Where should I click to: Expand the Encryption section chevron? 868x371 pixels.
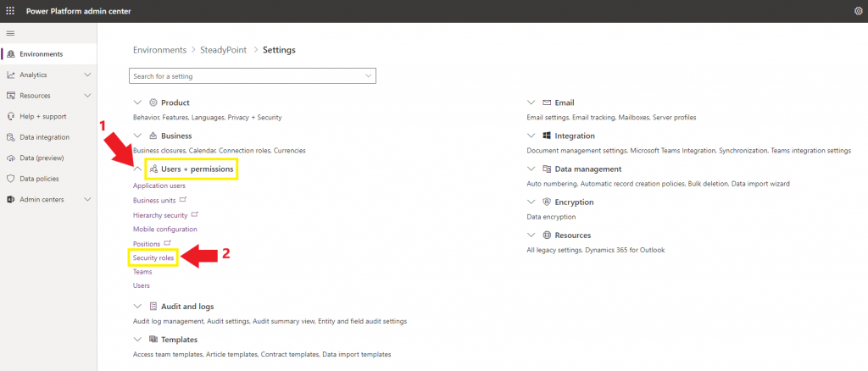coord(531,202)
